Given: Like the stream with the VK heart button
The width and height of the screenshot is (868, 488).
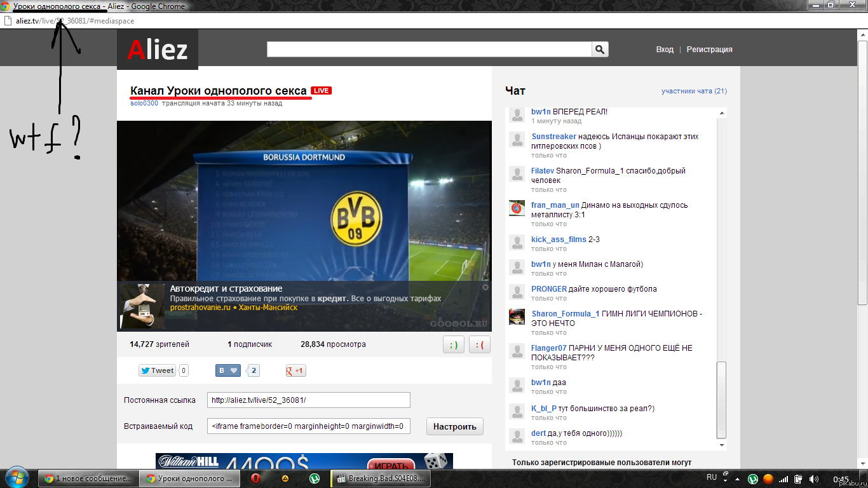Looking at the screenshot, I should (x=228, y=370).
